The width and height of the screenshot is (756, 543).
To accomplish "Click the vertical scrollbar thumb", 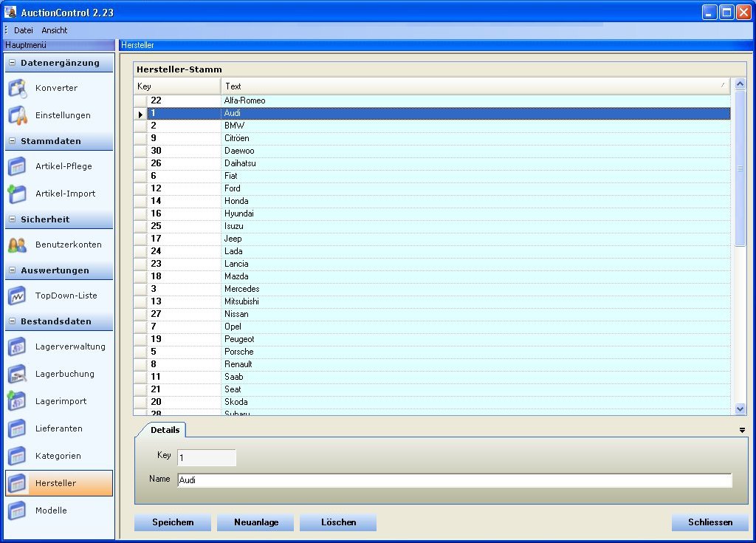I will (740, 168).
